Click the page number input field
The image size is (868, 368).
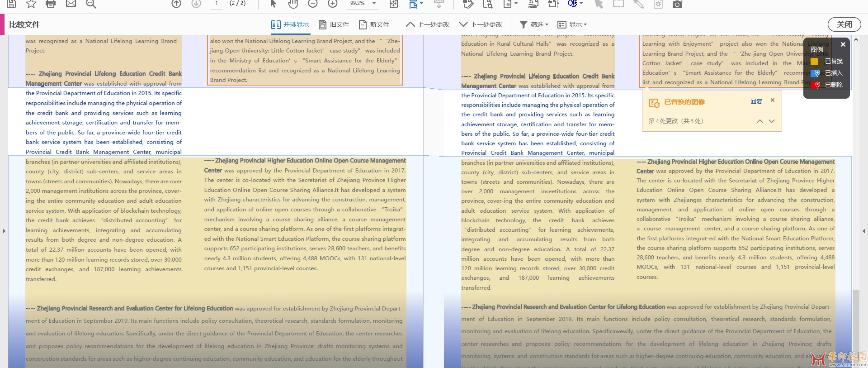(x=217, y=4)
